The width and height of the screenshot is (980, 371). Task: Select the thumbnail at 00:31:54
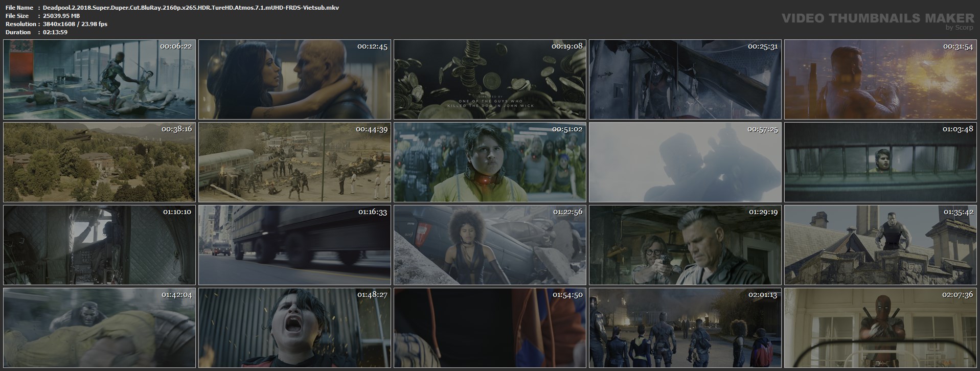[880, 80]
